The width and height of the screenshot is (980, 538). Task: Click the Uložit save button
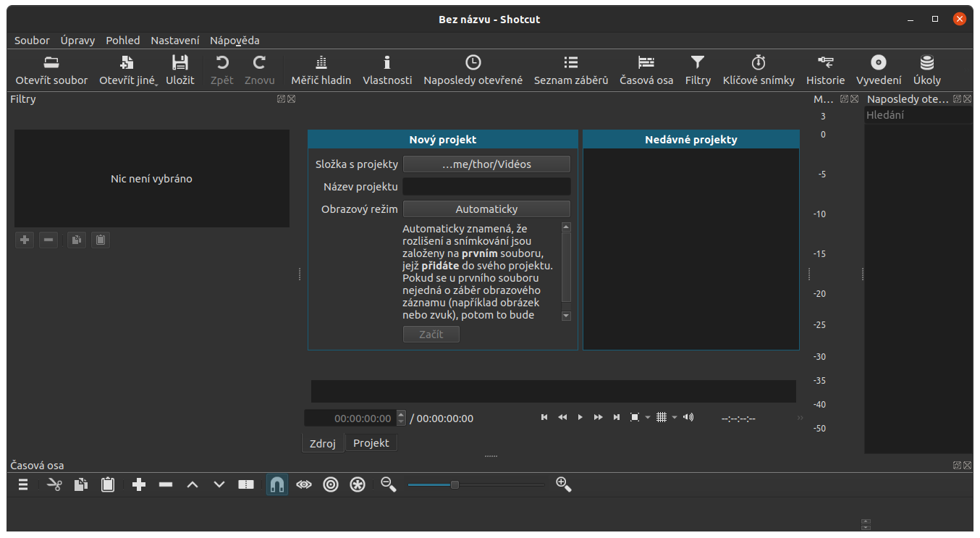[x=179, y=70]
